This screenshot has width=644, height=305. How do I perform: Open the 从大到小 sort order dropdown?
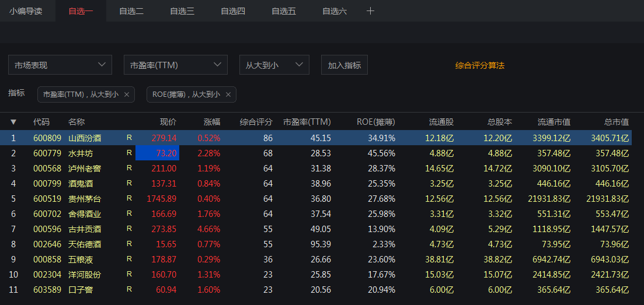pos(274,65)
